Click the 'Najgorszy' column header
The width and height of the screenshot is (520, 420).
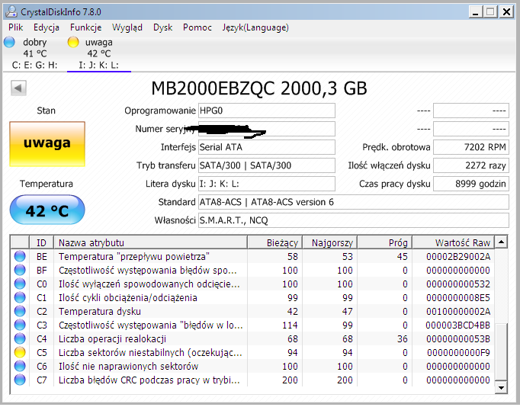(330, 242)
